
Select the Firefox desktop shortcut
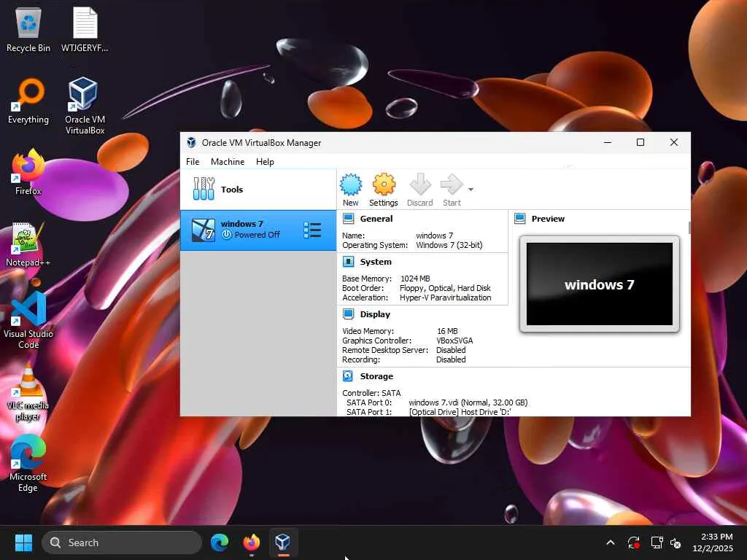pos(28,172)
